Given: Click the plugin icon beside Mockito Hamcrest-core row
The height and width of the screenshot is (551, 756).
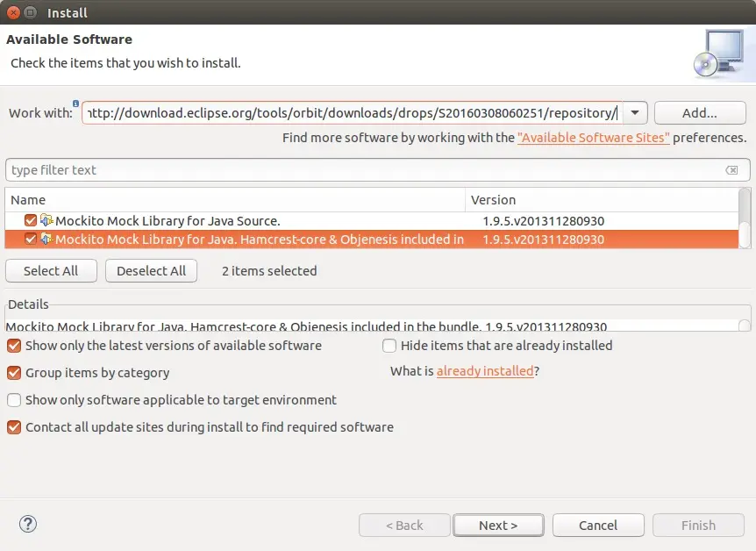Looking at the screenshot, I should pyautogui.click(x=46, y=239).
